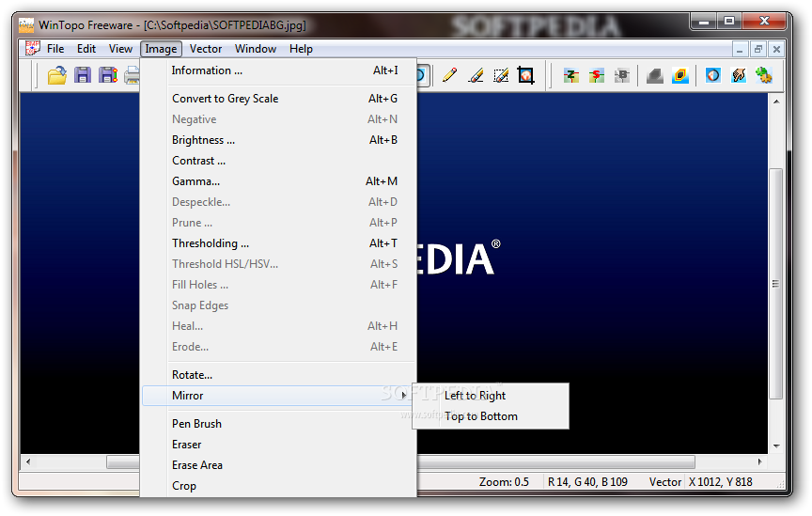Click the horizontal scrollbar right arrow
The height and width of the screenshot is (516, 812).
click(x=760, y=461)
